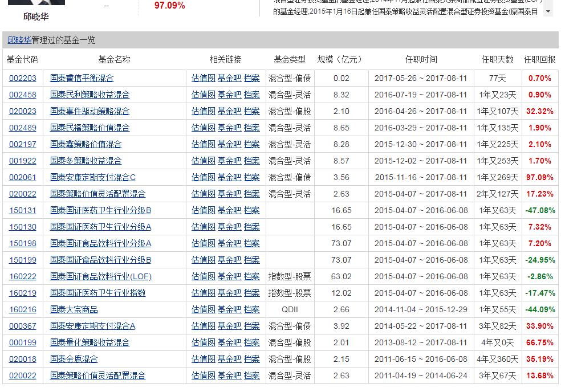Open 基金吧 for 国泰国证食品饮料行业分级A row
Image resolution: width=561 pixels, height=392 pixels.
tap(229, 243)
